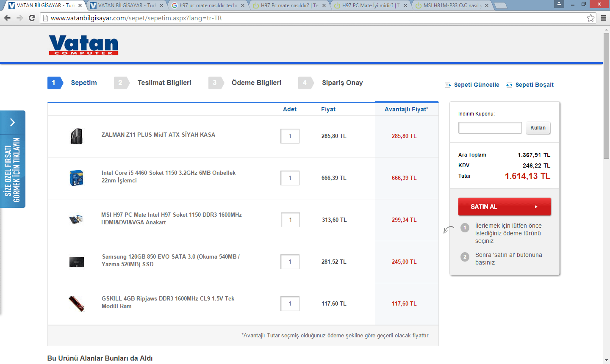The width and height of the screenshot is (610, 364).
Task: Open the Chrome menu icon
Action: 603,18
